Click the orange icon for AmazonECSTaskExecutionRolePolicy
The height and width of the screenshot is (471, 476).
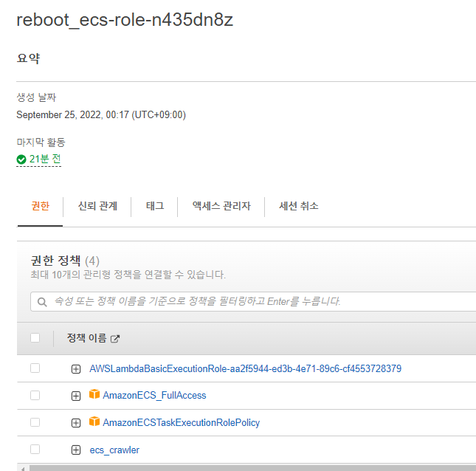94,422
